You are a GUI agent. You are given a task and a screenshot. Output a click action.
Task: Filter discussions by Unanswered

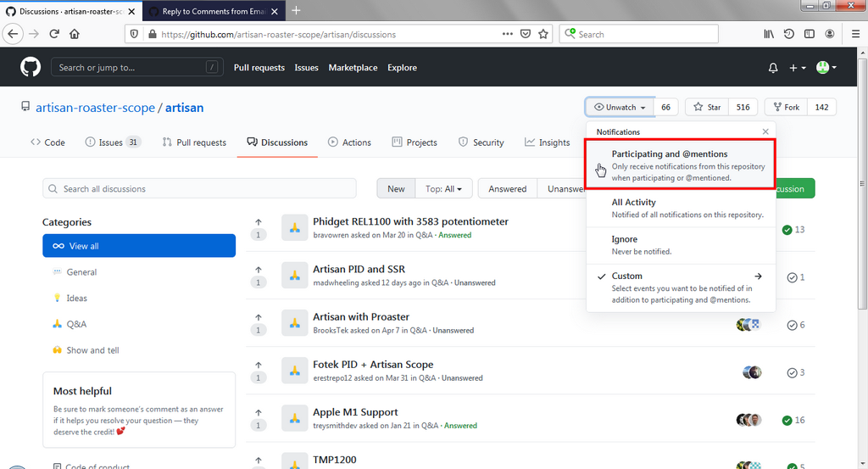tap(562, 189)
